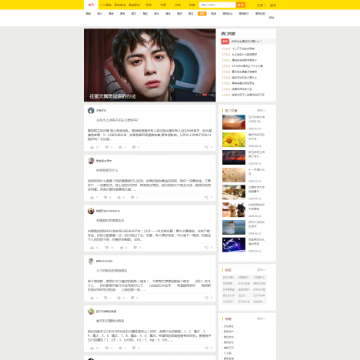Screen dimensions: 360x360
Task: Open the third post author's avatar
Action: (x=91, y=211)
